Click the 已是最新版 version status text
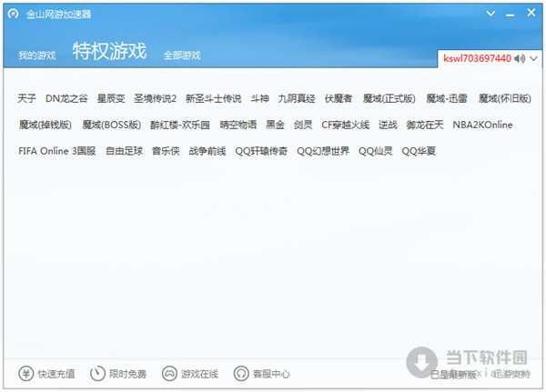Viewport: 546px width, 392px height. (453, 374)
